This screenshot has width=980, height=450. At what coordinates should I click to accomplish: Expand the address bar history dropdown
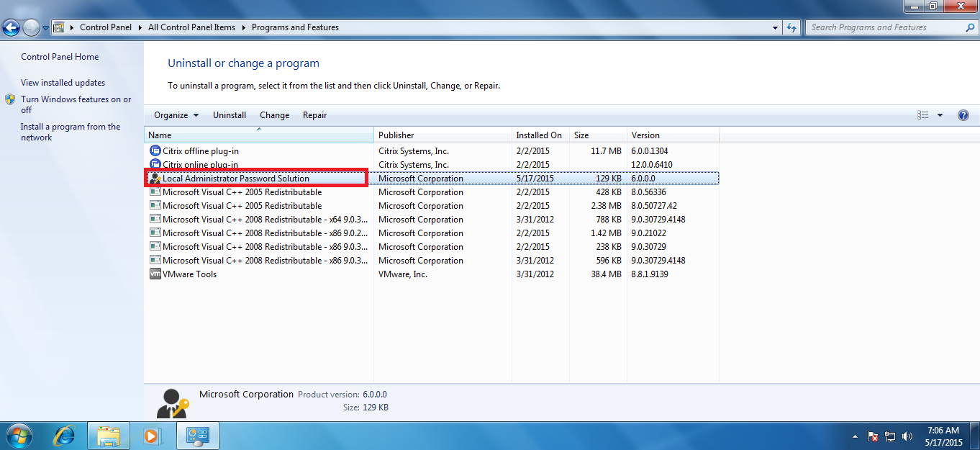tap(774, 27)
